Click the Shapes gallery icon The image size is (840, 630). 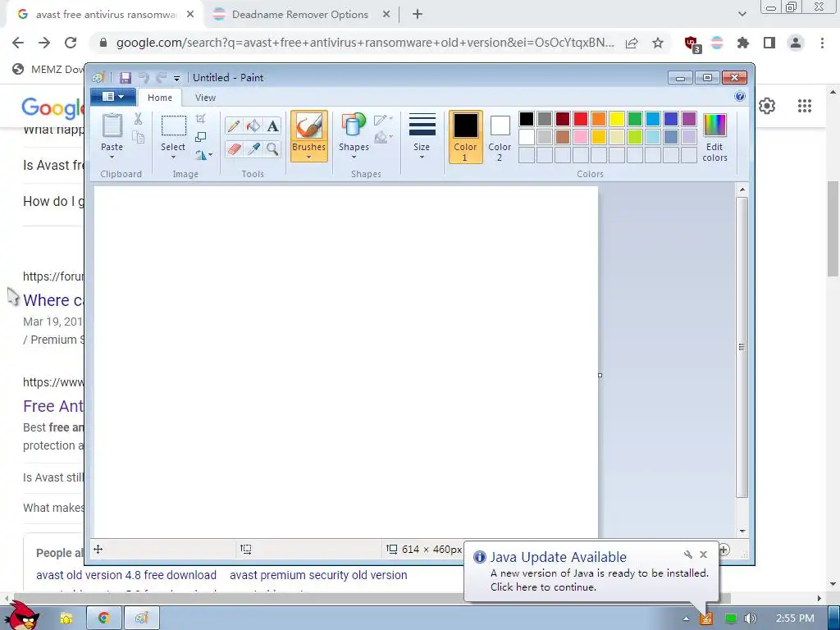354,125
